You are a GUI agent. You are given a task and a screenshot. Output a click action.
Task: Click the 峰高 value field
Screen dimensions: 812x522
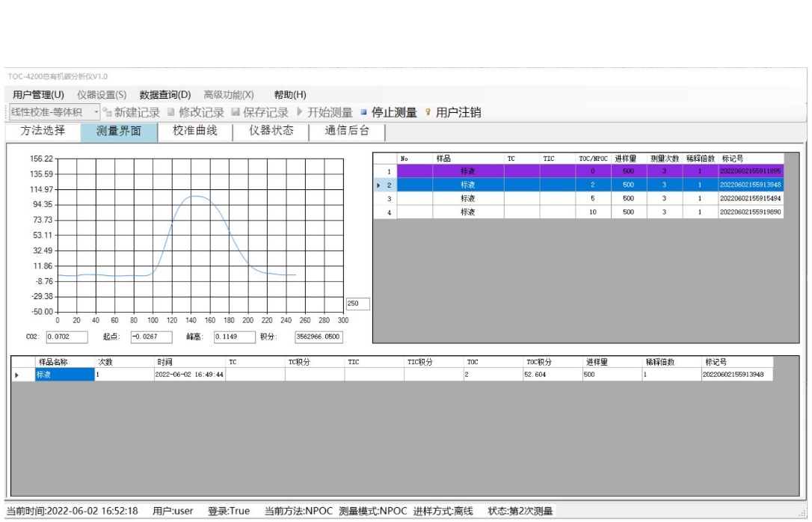pos(235,337)
